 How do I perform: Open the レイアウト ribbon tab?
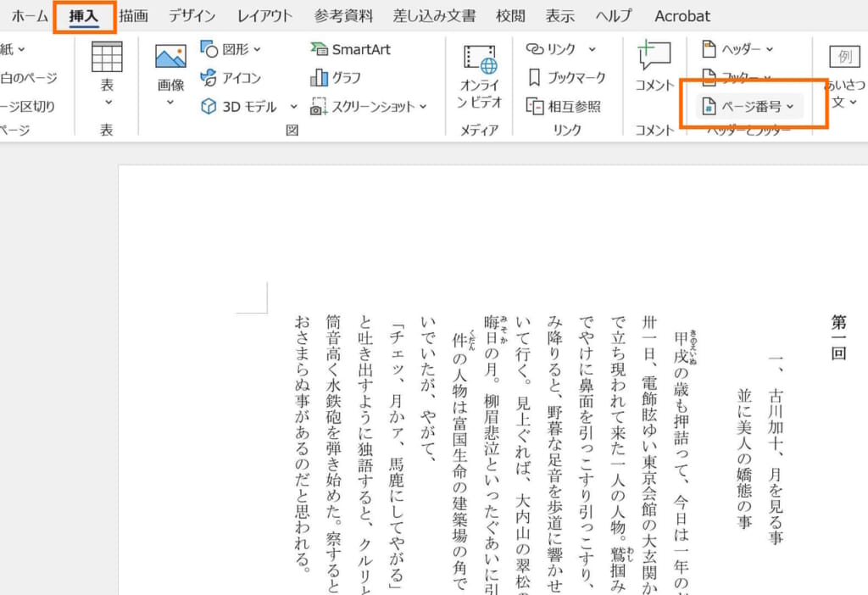click(264, 16)
